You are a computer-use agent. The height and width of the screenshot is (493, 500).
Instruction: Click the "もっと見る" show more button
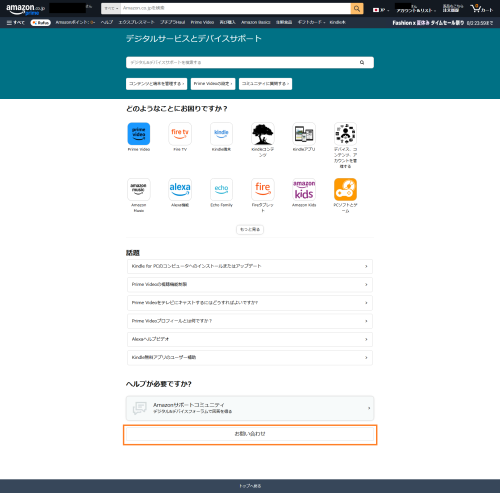tap(250, 229)
